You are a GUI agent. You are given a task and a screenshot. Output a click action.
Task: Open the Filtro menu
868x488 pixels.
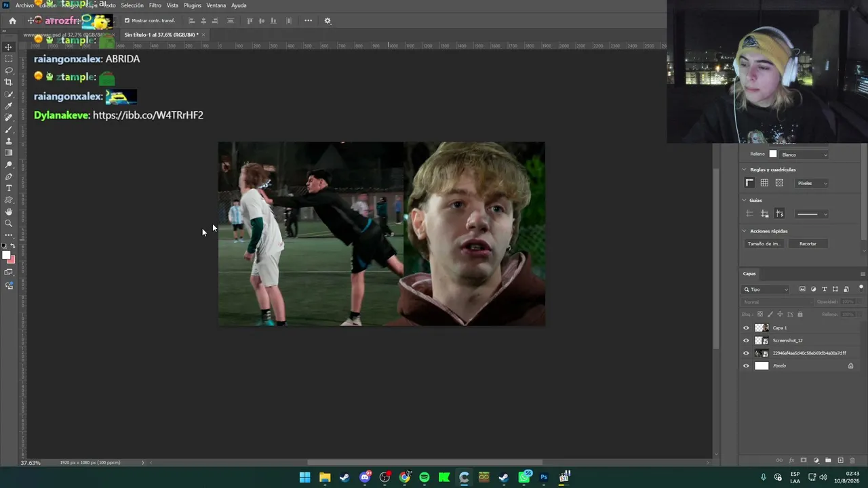(x=155, y=5)
